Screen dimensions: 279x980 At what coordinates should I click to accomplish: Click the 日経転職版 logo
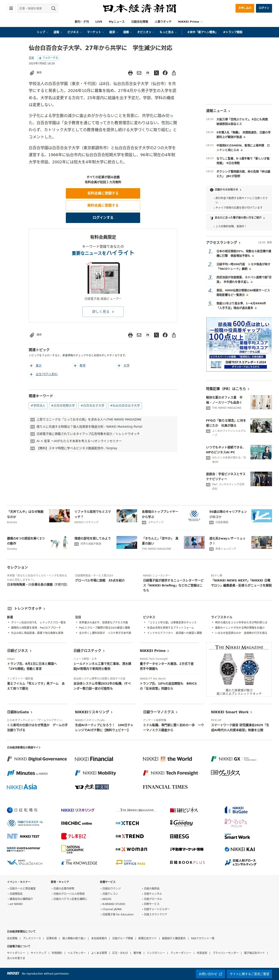22,810
